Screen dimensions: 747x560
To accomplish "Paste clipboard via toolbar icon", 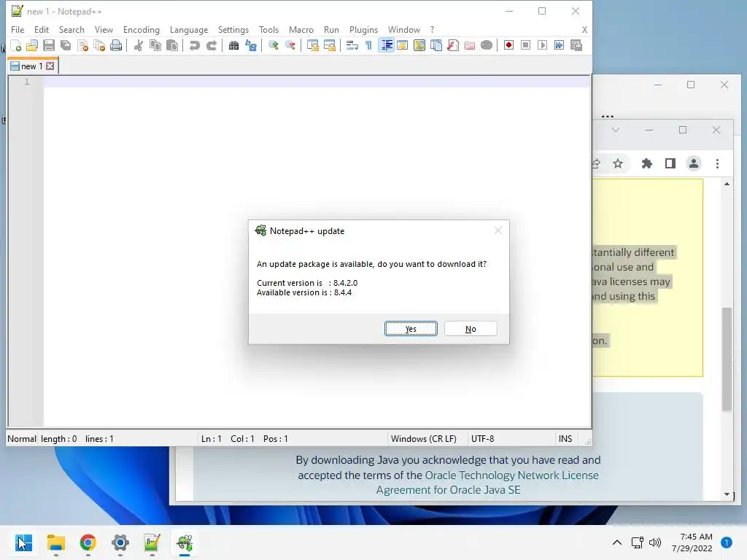I will coord(172,45).
